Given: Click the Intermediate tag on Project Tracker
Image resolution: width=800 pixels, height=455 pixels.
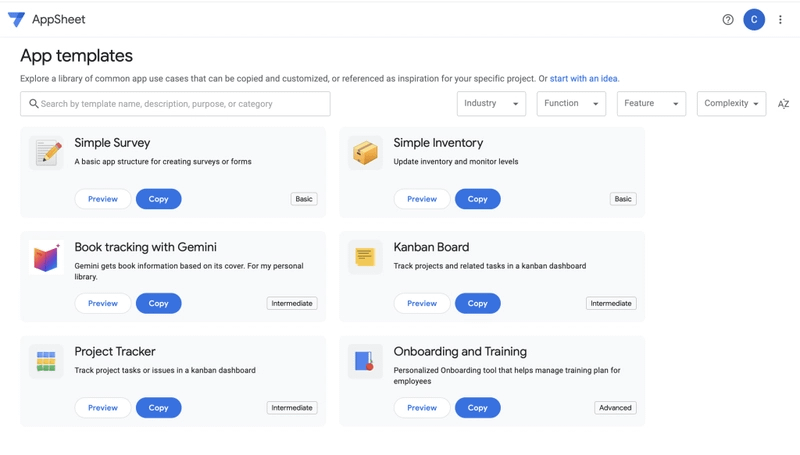Looking at the screenshot, I should pos(292,408).
